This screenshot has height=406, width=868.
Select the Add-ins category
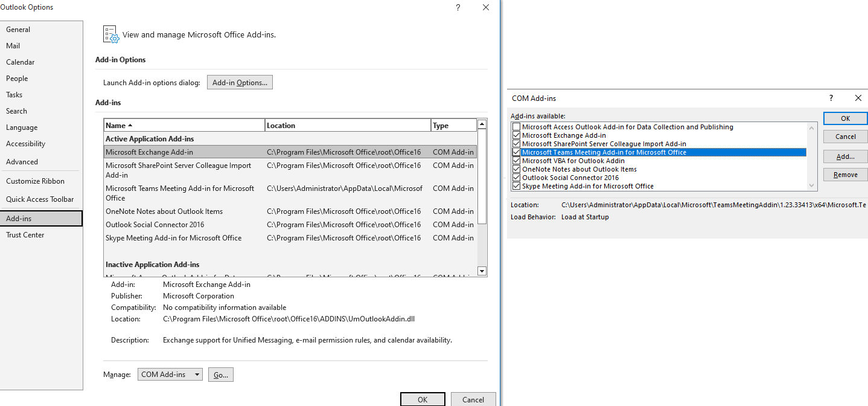pos(41,218)
